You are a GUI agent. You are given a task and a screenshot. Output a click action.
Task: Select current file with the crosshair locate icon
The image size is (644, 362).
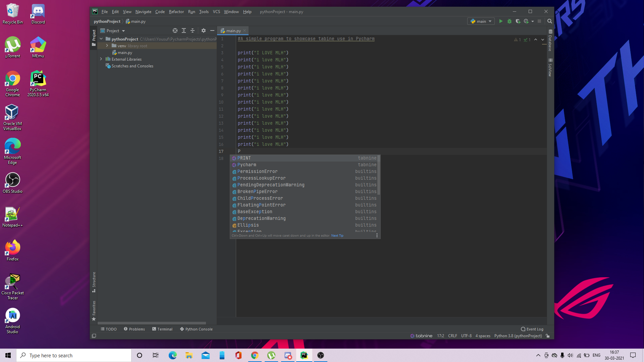[175, 31]
